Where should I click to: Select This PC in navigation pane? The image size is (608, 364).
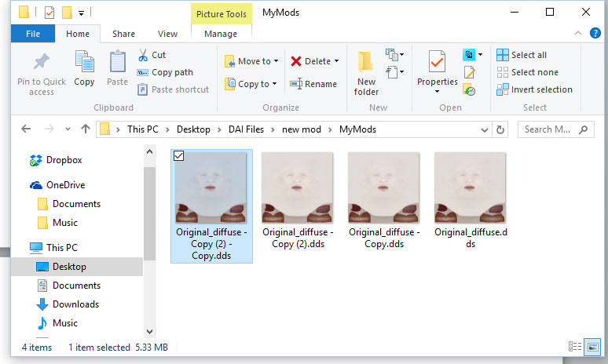pos(53,247)
